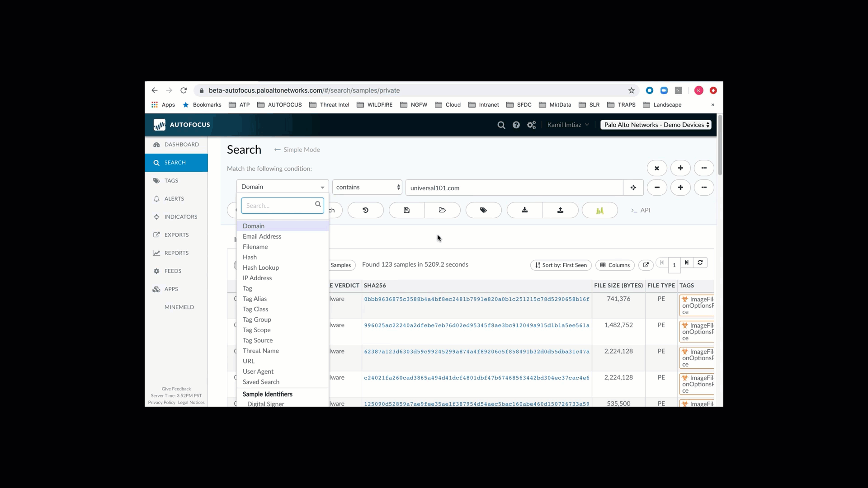Click the target icon beside universal101.com field
868x488 pixels.
[633, 188]
